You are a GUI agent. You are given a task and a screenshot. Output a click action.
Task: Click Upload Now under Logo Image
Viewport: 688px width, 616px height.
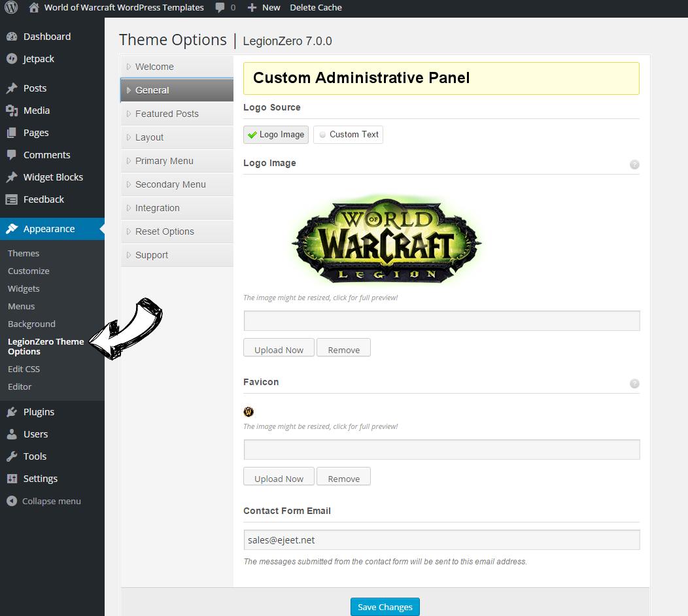[279, 347]
